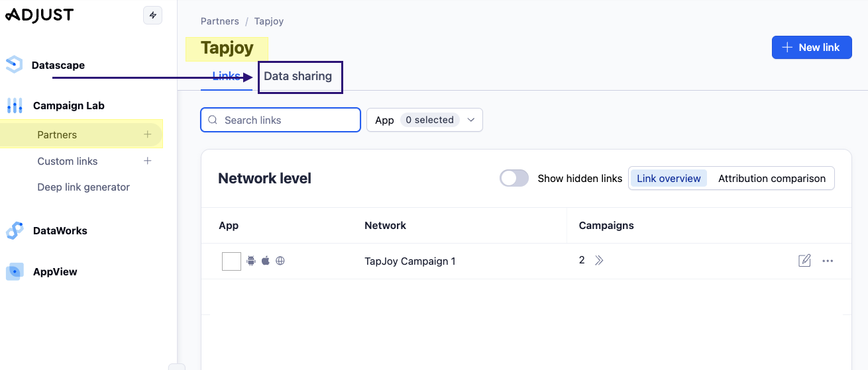868x370 pixels.
Task: Click the plus icon beside Custom links
Action: (148, 161)
